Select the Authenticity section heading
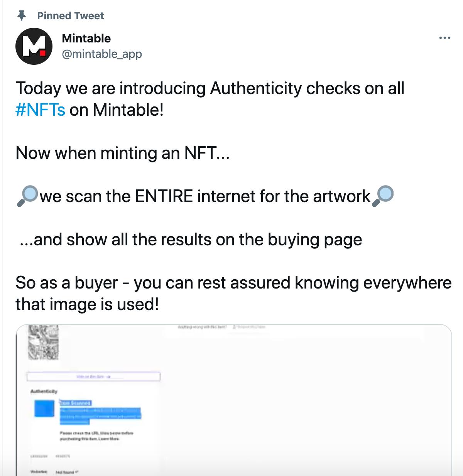The height and width of the screenshot is (476, 463). click(44, 391)
